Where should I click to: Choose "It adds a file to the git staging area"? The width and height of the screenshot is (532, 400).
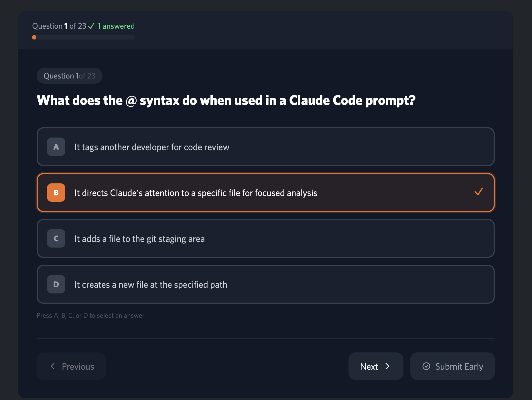[139, 239]
